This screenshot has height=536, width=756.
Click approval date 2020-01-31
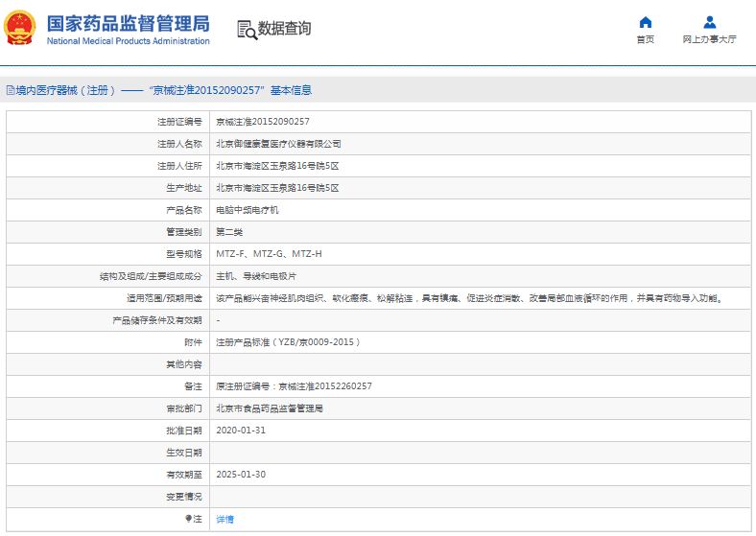point(240,431)
